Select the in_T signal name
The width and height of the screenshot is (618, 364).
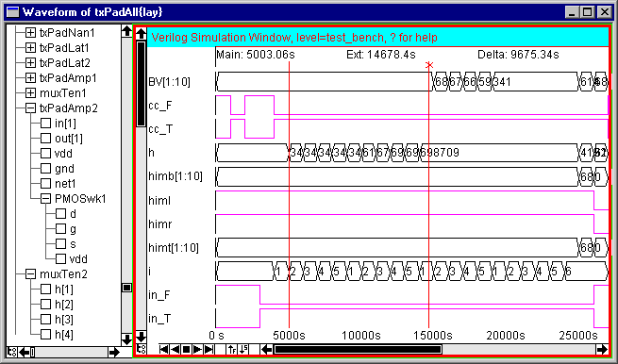coord(159,319)
